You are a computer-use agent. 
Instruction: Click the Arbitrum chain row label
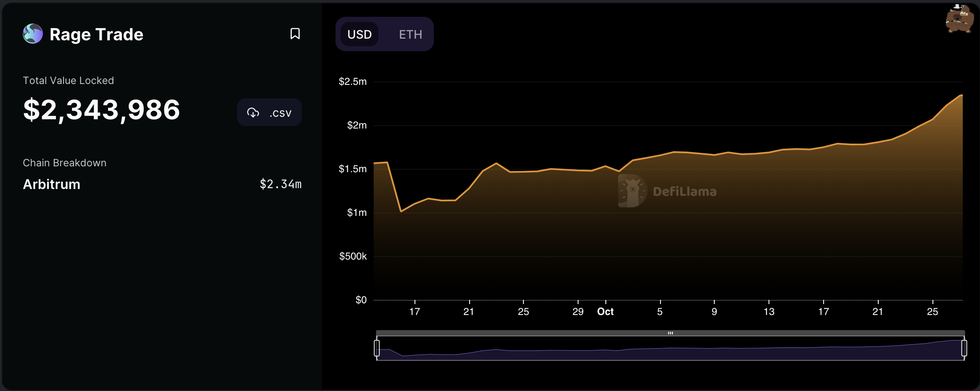[x=51, y=184]
